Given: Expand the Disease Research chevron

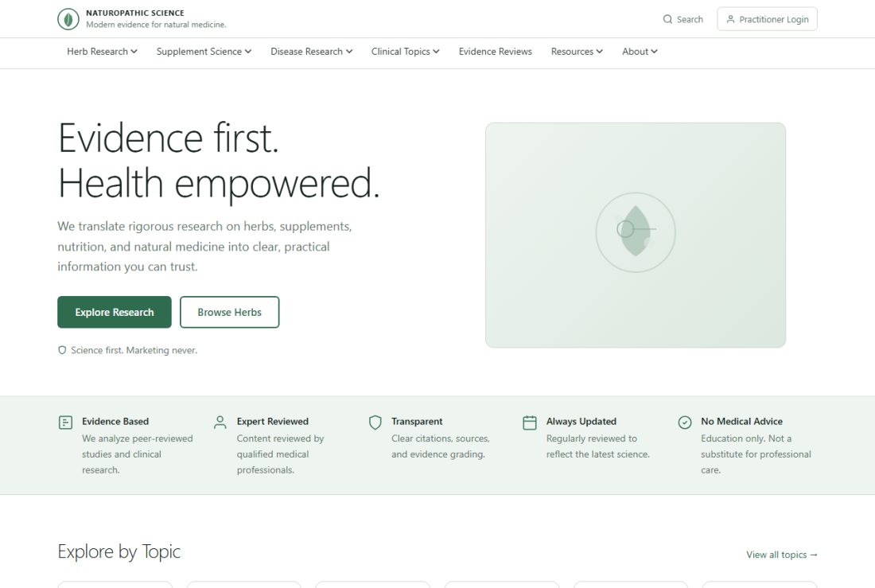Looking at the screenshot, I should point(349,52).
